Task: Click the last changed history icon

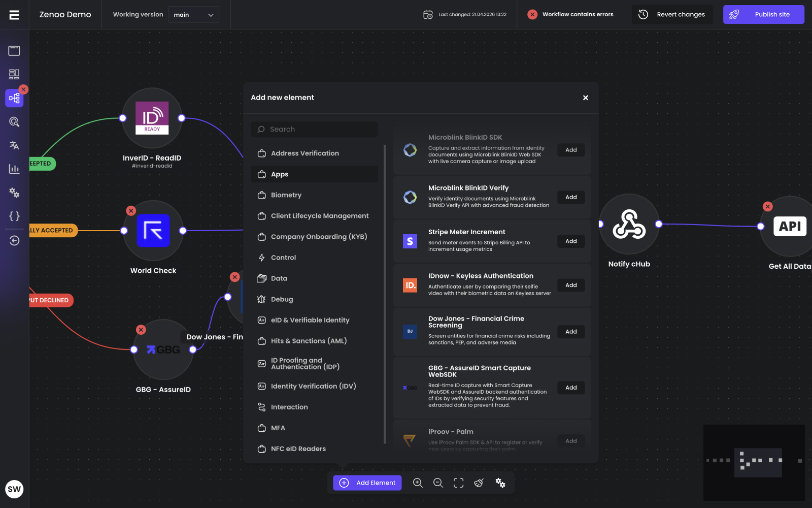Action: [x=428, y=15]
